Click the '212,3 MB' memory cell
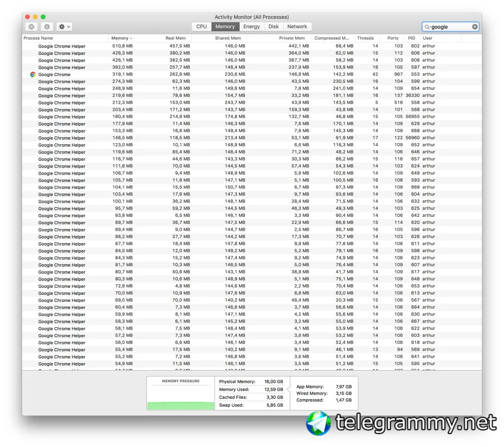The image size is (504, 447). point(122,102)
